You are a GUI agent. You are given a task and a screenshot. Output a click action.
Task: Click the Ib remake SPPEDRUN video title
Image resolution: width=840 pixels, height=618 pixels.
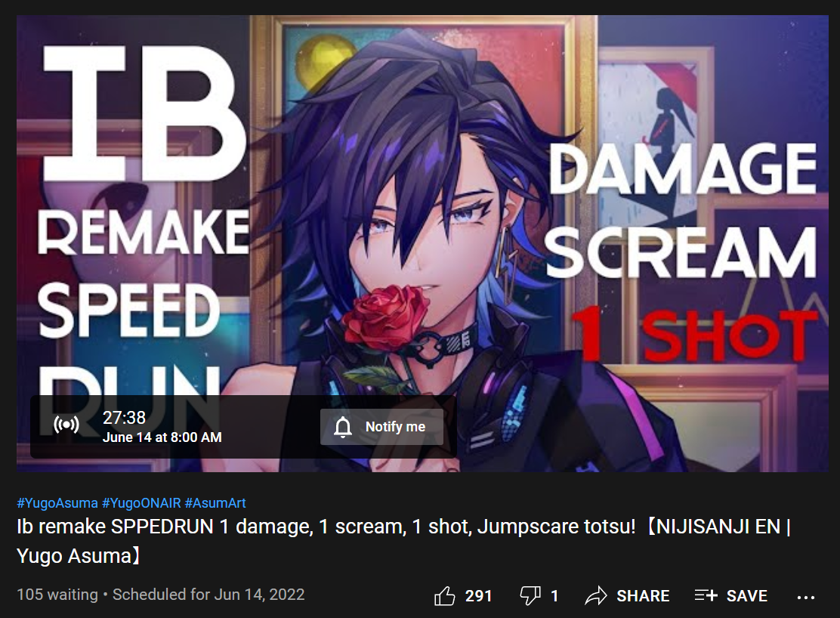(404, 541)
